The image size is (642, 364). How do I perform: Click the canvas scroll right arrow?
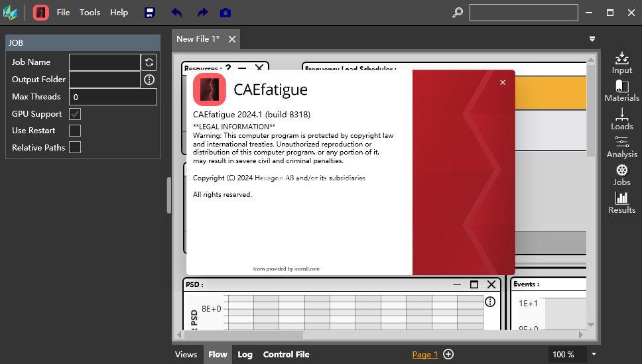(x=581, y=335)
